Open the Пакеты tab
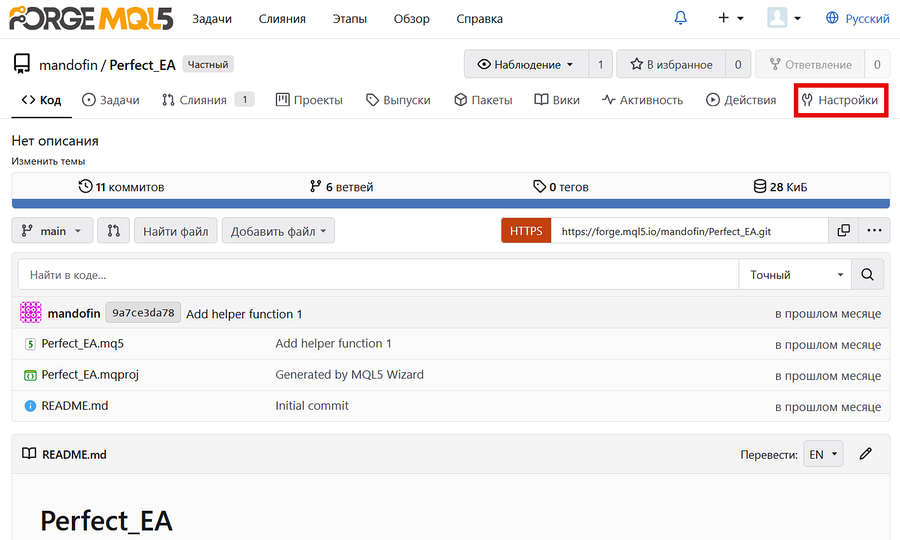 pos(483,100)
